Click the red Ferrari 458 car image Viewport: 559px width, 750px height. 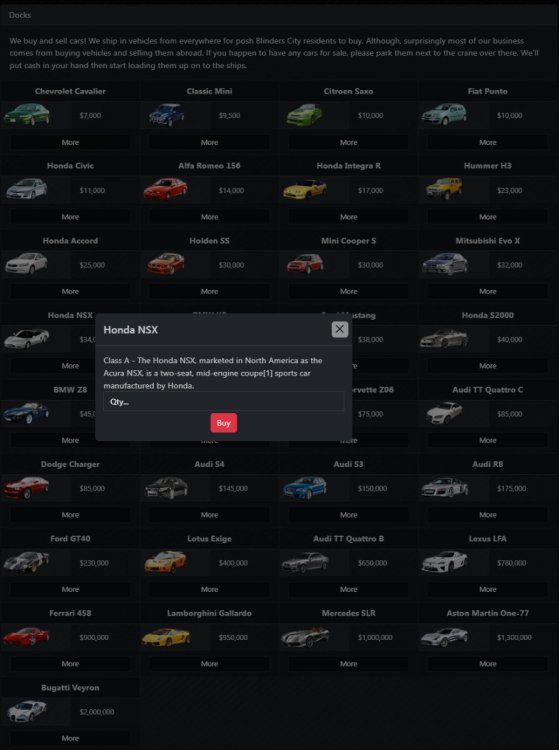(26, 637)
